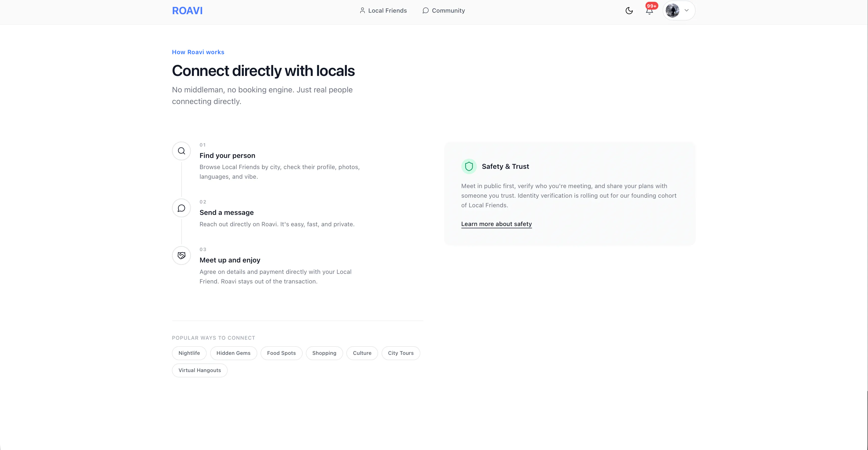
Task: Select the Virtual Hangouts chip
Action: (x=200, y=370)
